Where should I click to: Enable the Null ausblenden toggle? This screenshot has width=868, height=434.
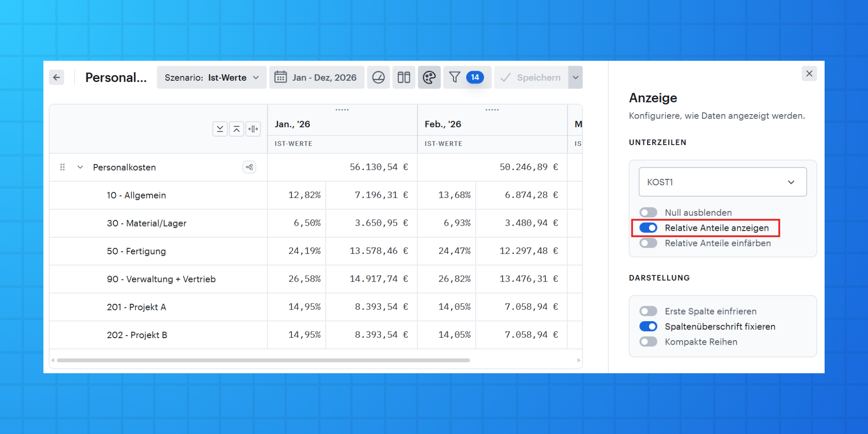(x=648, y=212)
